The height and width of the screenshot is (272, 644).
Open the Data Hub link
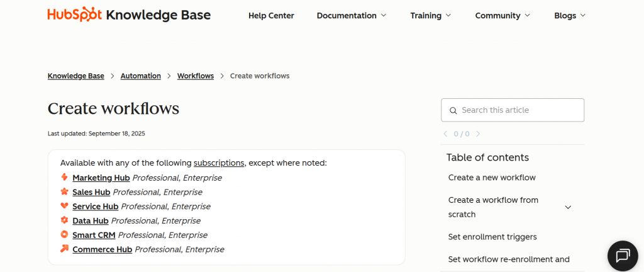click(91, 220)
